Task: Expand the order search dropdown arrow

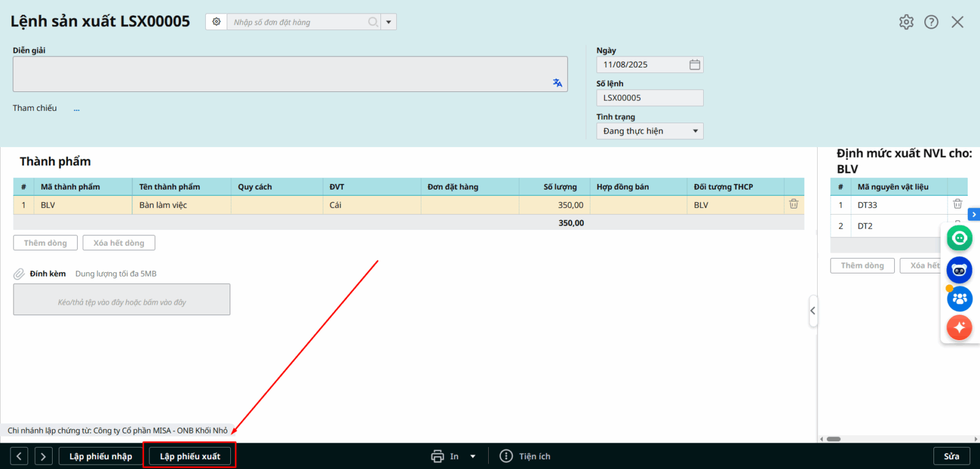Action: point(388,22)
